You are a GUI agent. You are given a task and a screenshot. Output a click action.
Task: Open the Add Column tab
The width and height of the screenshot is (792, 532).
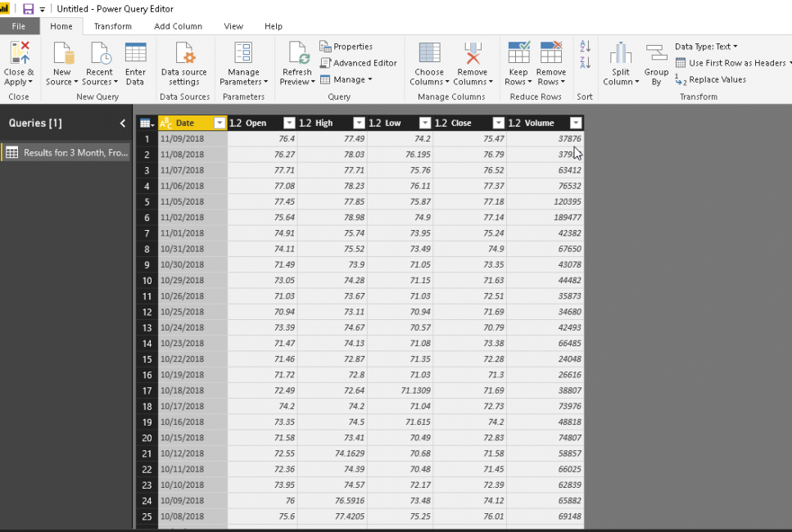pyautogui.click(x=178, y=26)
